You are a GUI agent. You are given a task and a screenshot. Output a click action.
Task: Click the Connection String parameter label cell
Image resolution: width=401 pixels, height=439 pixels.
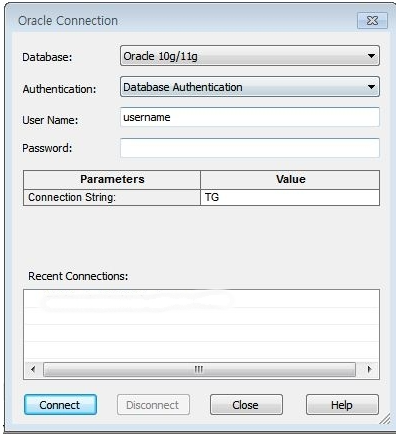[112, 197]
